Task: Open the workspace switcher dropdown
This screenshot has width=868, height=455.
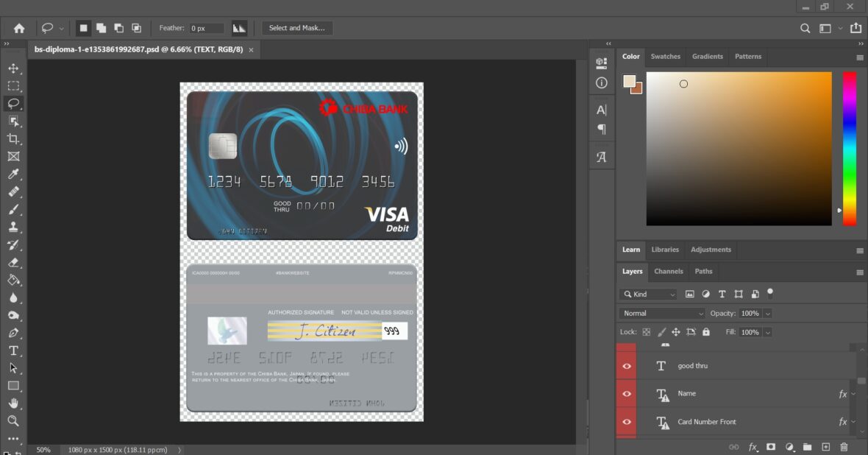Action: pyautogui.click(x=840, y=28)
